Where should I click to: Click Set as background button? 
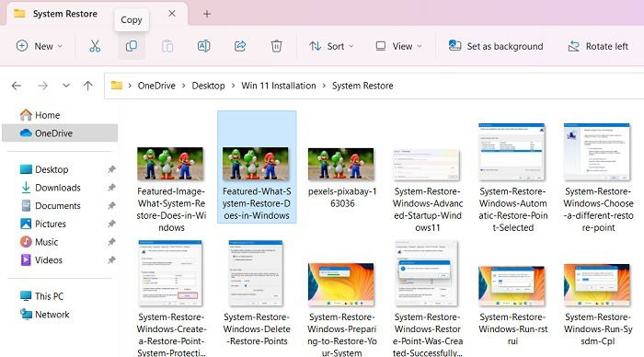click(496, 46)
